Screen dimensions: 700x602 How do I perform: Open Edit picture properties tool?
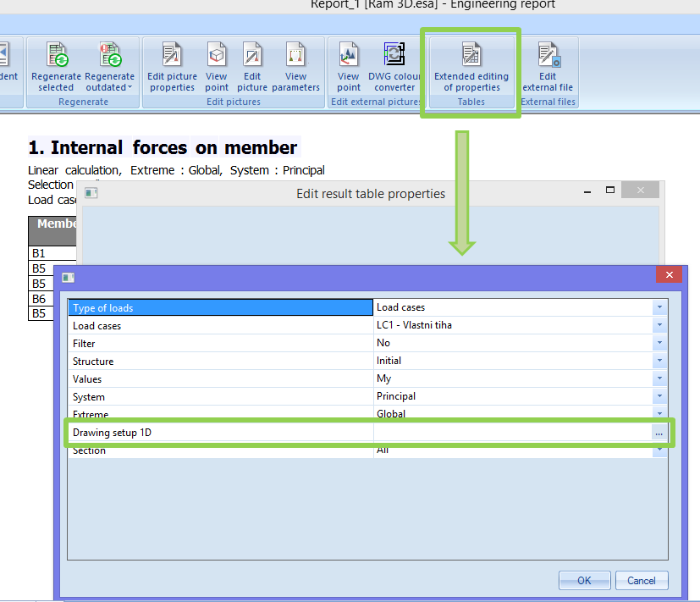pos(172,57)
